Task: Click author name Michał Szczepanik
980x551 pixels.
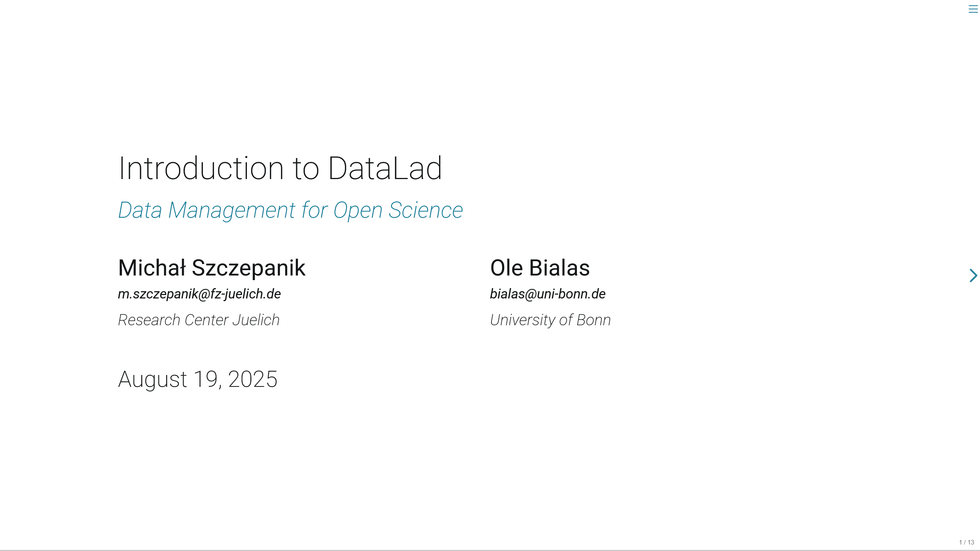Action: 212,268
